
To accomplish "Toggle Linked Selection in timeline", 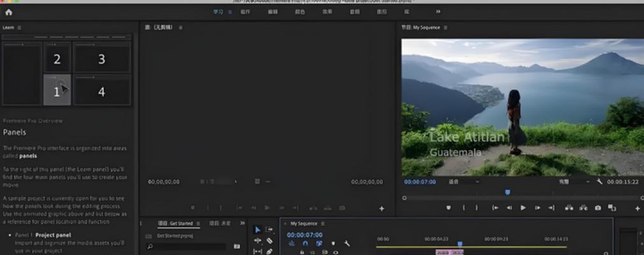I will click(319, 244).
